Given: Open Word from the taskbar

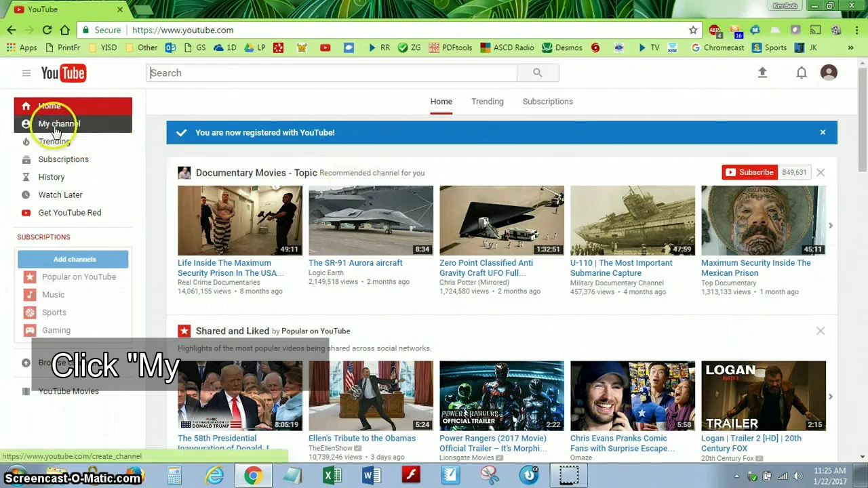Looking at the screenshot, I should point(372,476).
